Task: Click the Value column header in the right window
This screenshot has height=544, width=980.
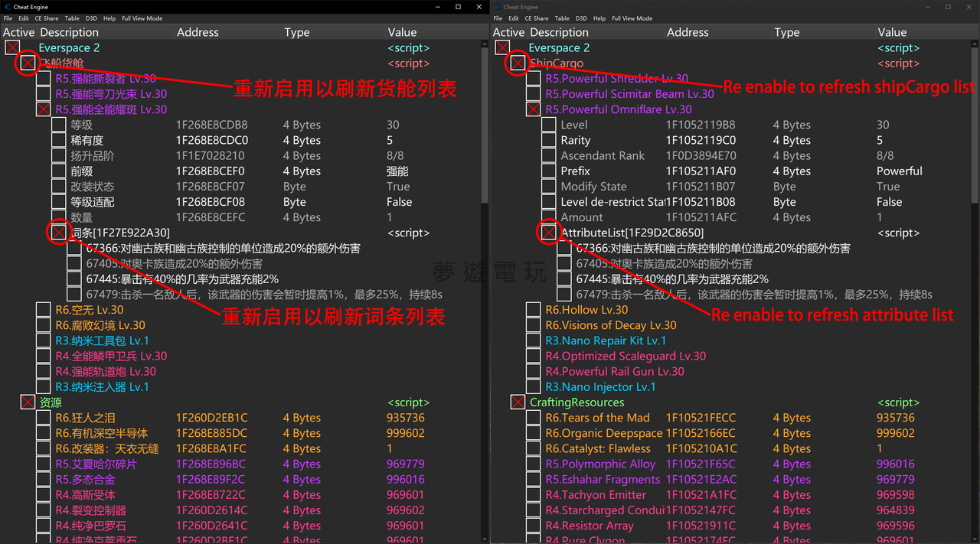Action: pos(892,32)
